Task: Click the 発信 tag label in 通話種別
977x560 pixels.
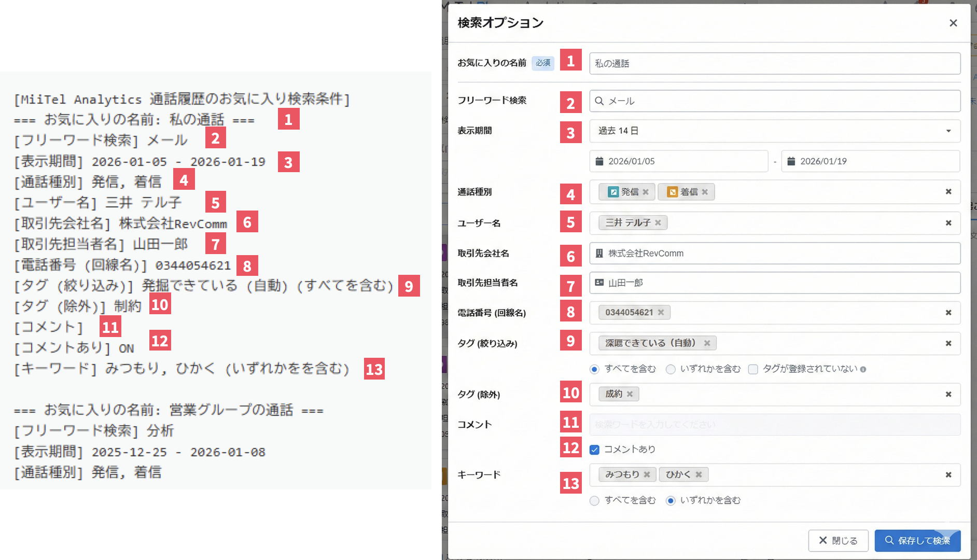Action: 630,192
